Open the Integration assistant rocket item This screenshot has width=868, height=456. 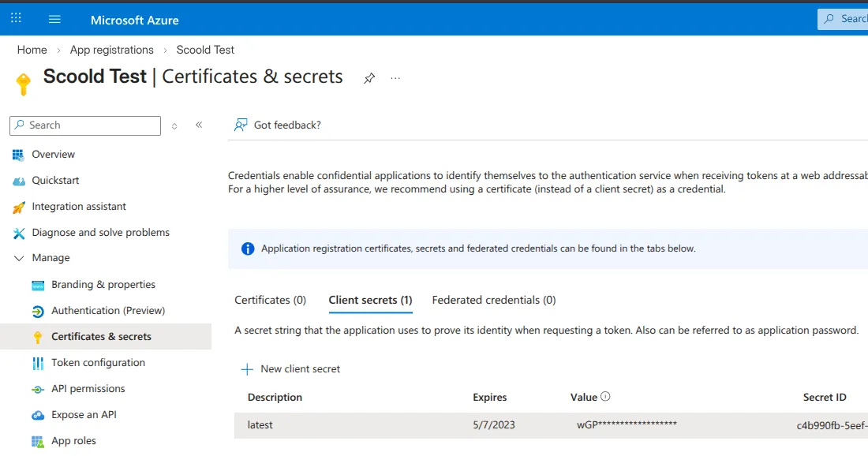78,206
